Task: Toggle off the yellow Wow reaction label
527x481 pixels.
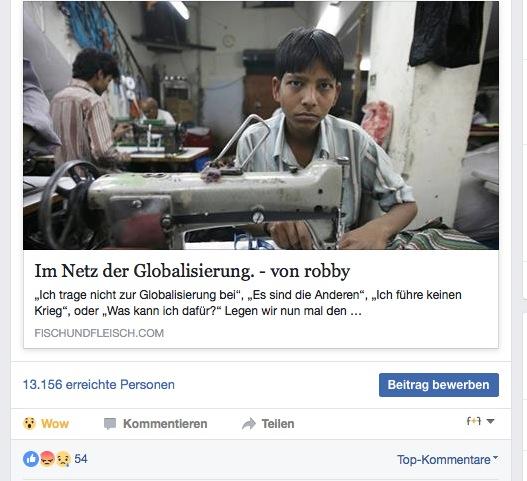Action: coord(55,424)
